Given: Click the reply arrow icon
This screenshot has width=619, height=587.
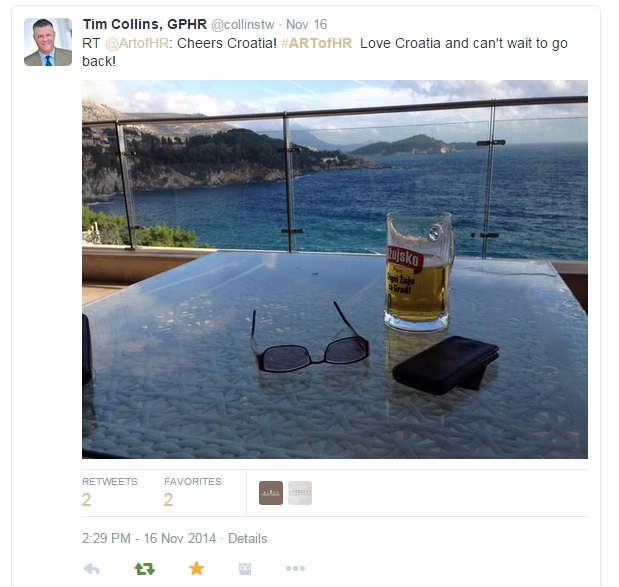Looking at the screenshot, I should coord(92,568).
